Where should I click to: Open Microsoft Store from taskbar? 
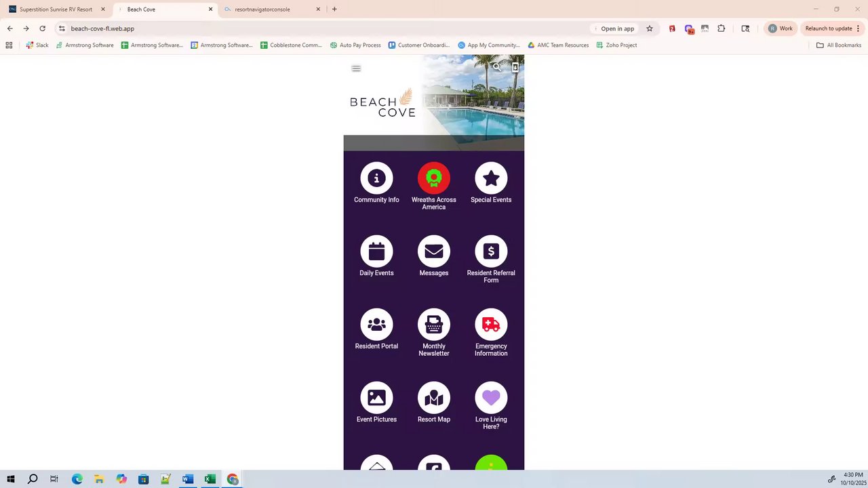tap(143, 479)
